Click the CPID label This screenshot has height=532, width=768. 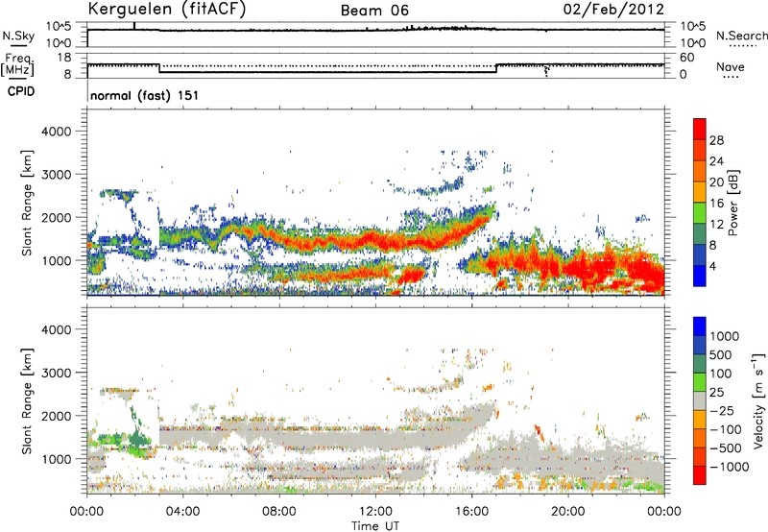(x=21, y=91)
